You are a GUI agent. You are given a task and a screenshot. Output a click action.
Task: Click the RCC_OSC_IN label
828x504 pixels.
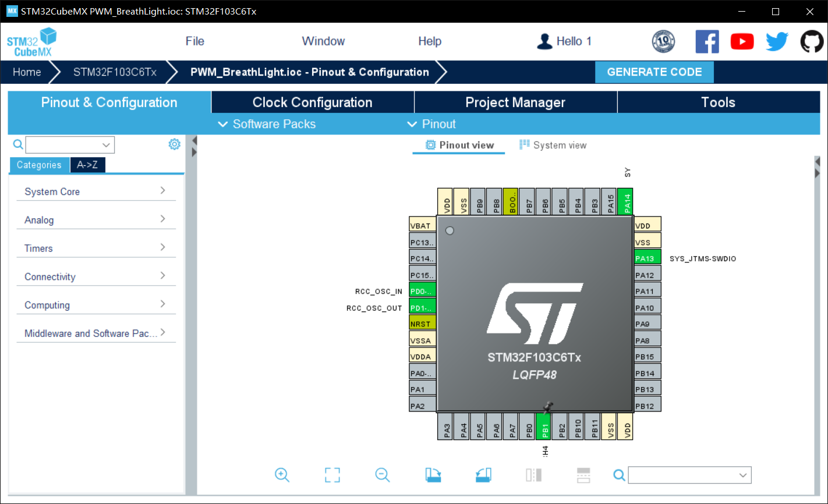pyautogui.click(x=378, y=291)
